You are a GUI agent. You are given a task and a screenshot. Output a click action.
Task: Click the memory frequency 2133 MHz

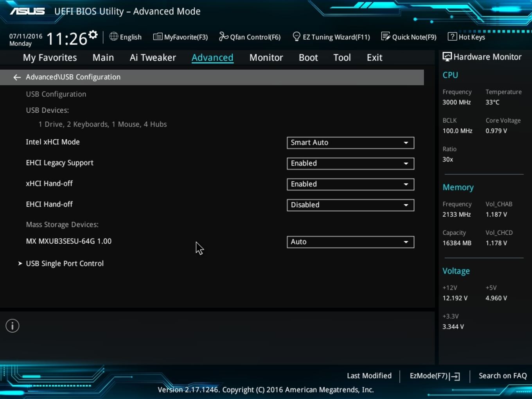pos(457,215)
